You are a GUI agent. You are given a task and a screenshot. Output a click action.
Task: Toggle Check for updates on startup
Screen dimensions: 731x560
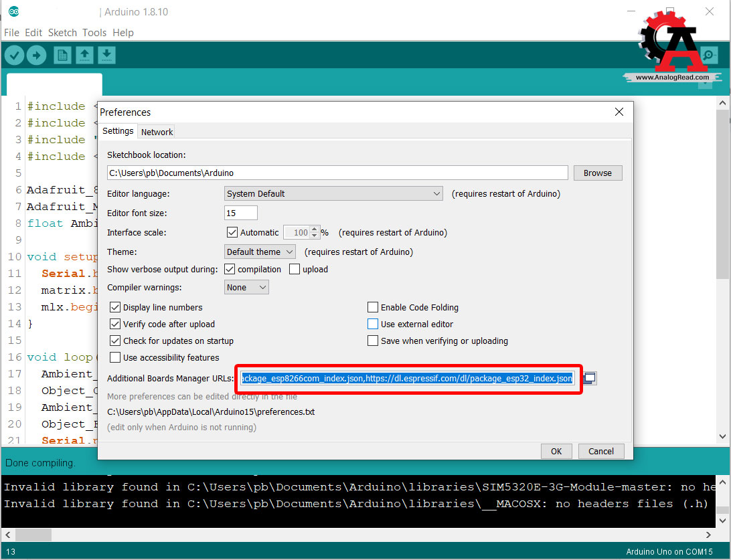pos(114,341)
